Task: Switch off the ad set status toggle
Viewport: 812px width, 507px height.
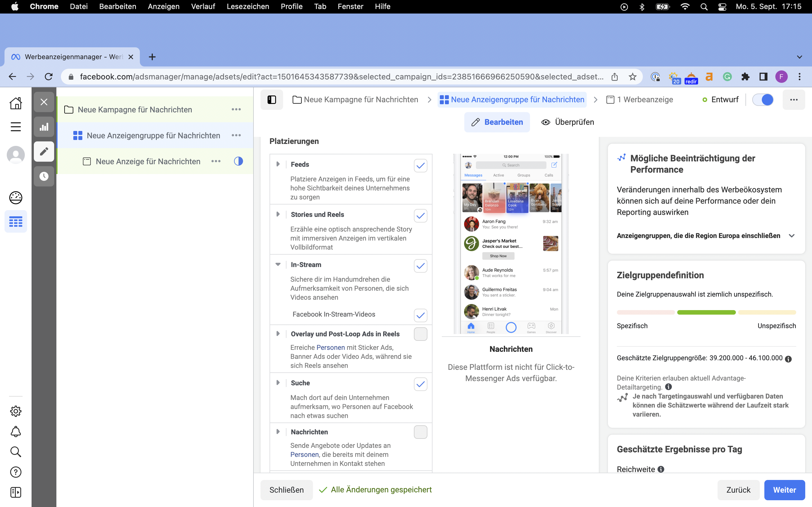Action: click(762, 100)
